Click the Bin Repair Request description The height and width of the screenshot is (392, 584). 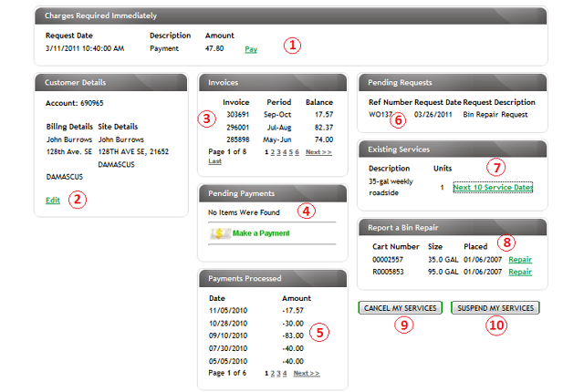(495, 115)
